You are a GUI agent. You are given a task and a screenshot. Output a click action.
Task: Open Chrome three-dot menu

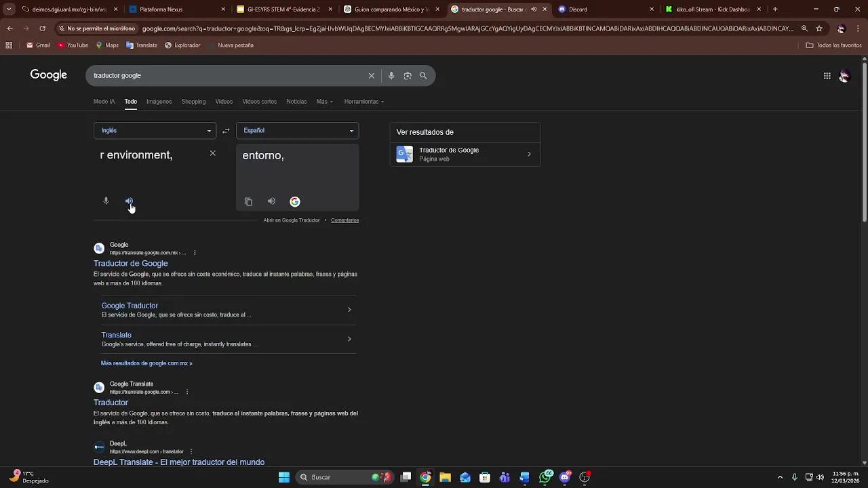click(859, 28)
